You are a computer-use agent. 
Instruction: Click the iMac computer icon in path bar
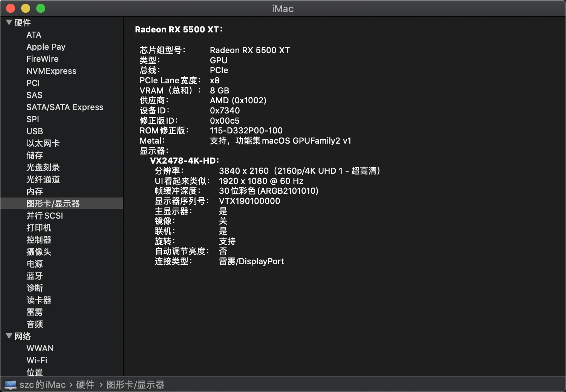tap(11, 385)
